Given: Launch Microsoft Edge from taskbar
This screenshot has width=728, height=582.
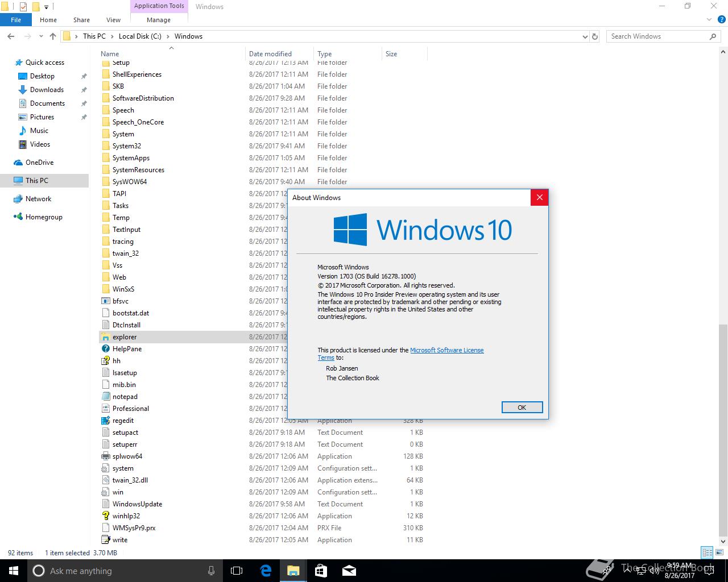Looking at the screenshot, I should (x=266, y=571).
